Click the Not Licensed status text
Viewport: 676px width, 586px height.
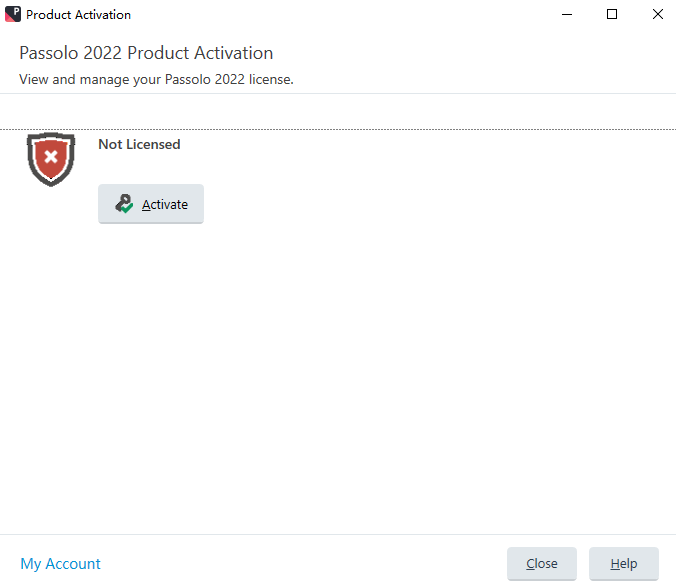click(139, 144)
